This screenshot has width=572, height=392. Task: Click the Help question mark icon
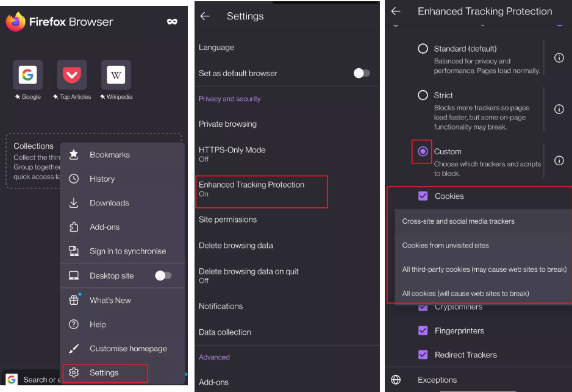click(74, 324)
